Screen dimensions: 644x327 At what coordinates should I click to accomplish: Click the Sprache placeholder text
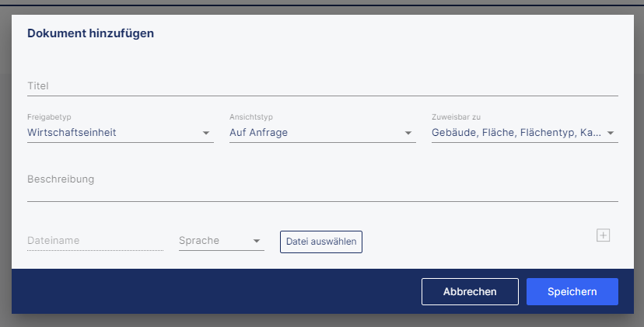199,241
